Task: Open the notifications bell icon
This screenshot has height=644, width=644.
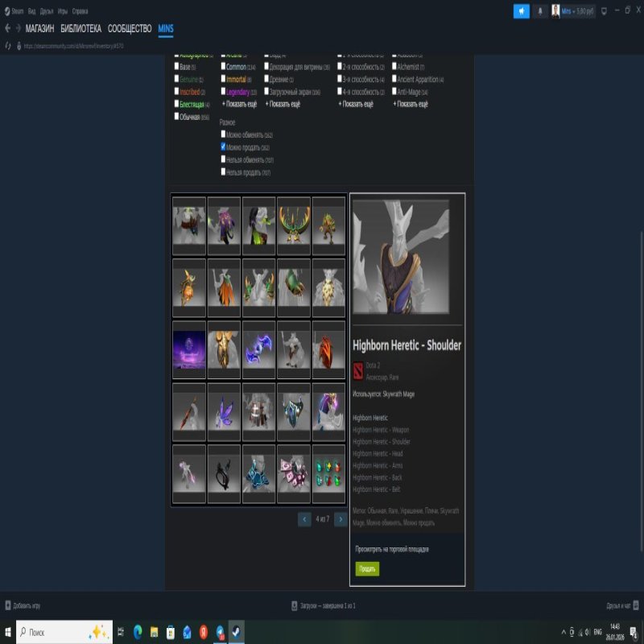Action: point(539,11)
